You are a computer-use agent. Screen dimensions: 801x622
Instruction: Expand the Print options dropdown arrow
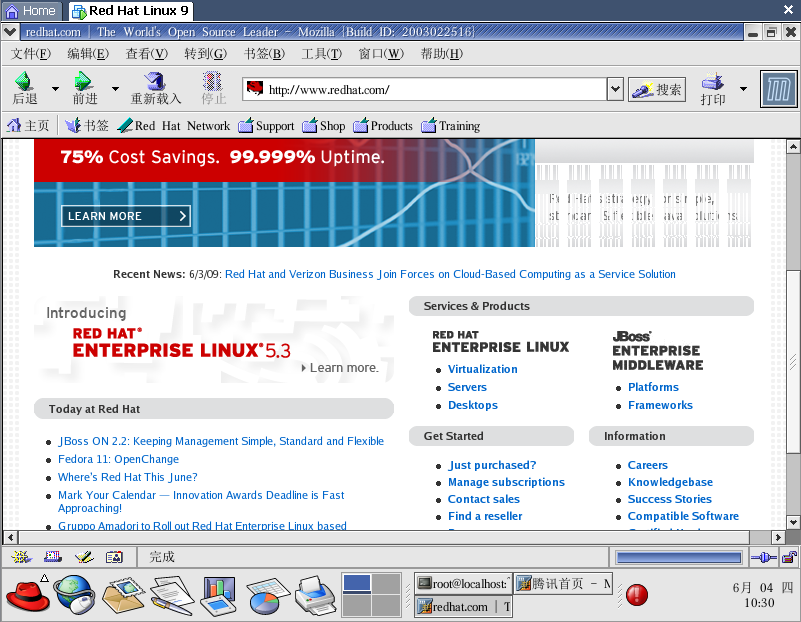pyautogui.click(x=743, y=89)
